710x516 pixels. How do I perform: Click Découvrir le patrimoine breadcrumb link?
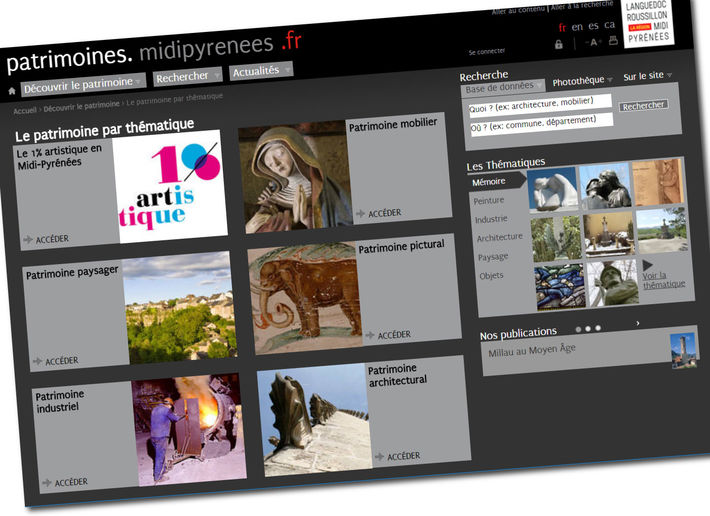82,106
